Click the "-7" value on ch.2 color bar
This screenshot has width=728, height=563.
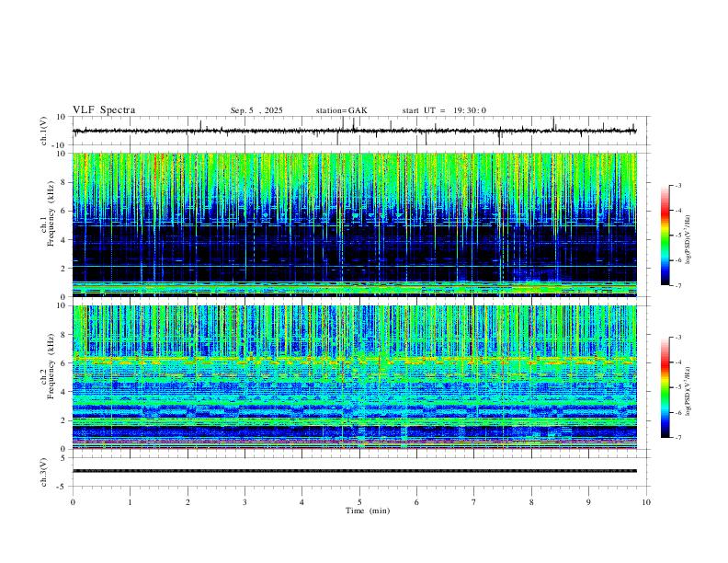pos(677,438)
